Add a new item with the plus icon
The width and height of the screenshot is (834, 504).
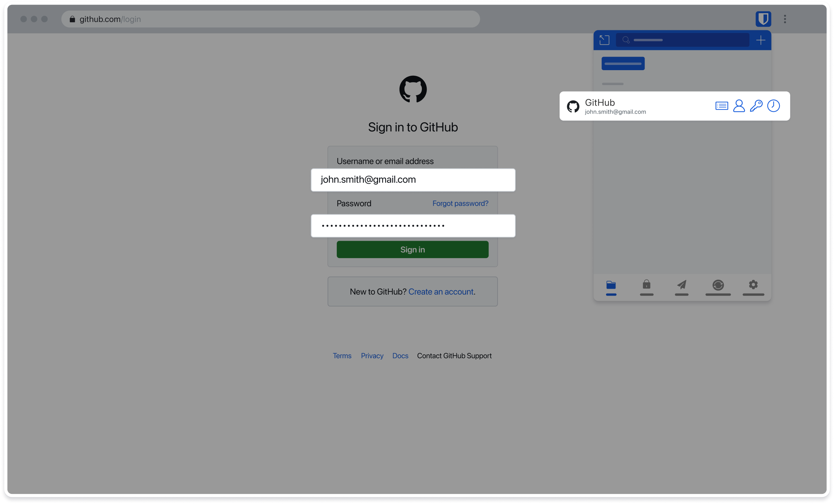[x=761, y=40]
